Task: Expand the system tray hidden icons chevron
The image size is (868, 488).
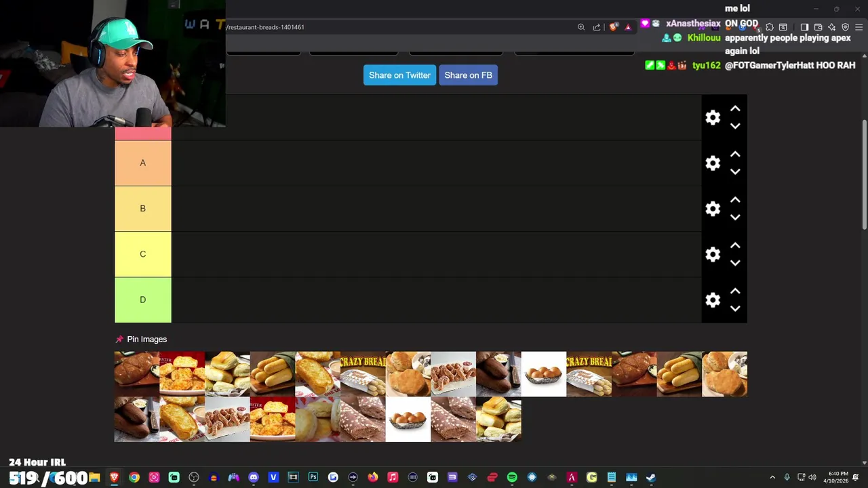Action: pyautogui.click(x=772, y=478)
